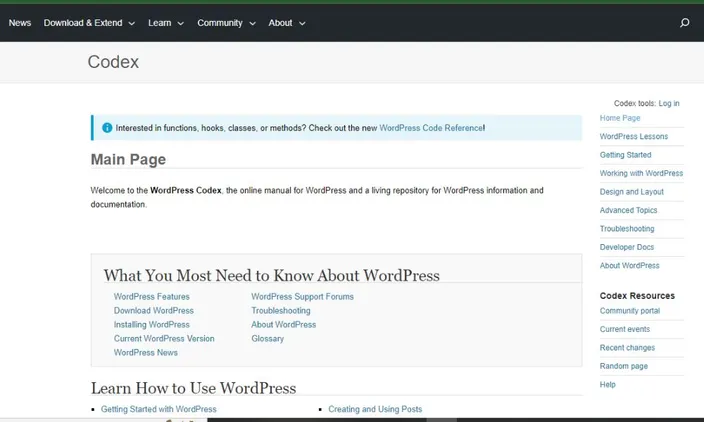Expand the Download & Extend menu chevron

coord(132,23)
